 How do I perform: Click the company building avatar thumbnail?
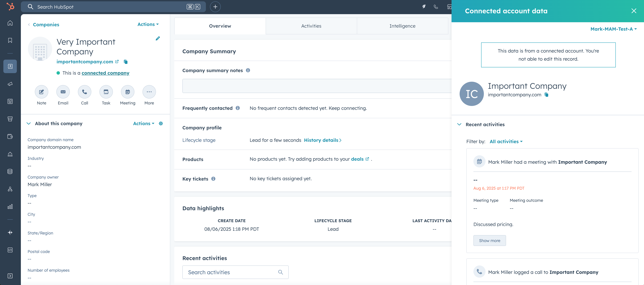coord(40,49)
